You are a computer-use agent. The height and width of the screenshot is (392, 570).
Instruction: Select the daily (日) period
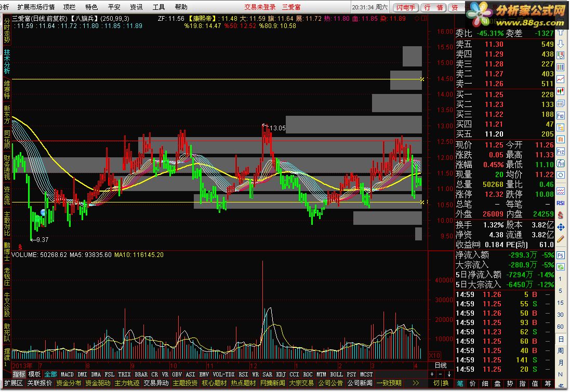coord(560,339)
